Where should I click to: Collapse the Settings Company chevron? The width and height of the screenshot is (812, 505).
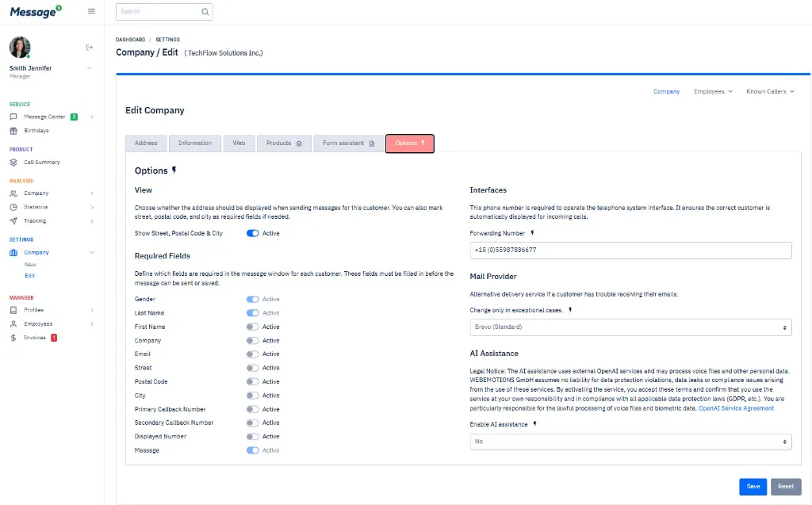pyautogui.click(x=92, y=253)
